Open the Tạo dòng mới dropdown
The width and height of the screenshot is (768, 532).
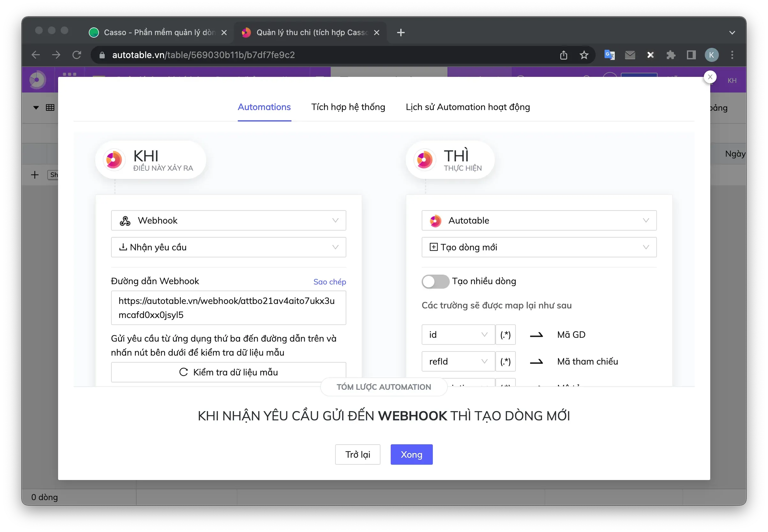pyautogui.click(x=539, y=247)
